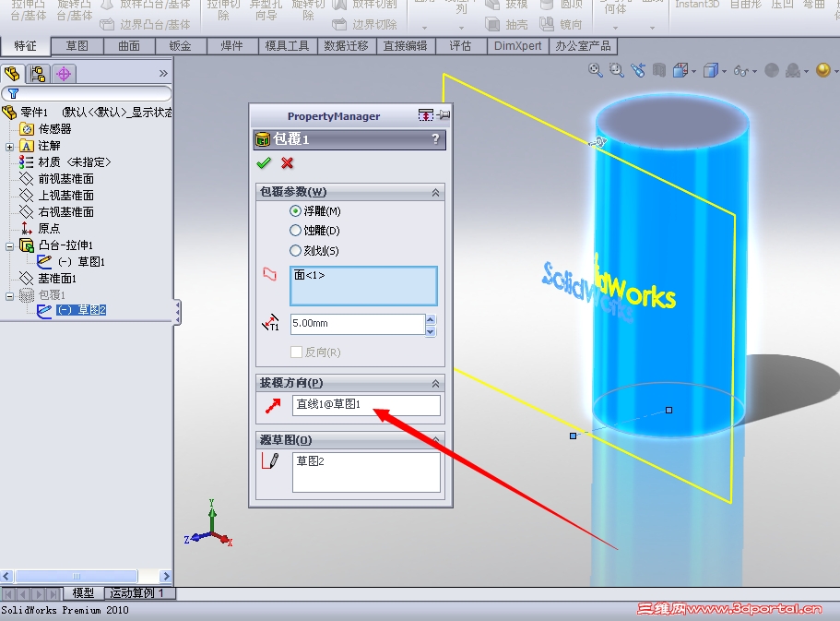Click the gold View Settings sphere icon
Viewport: 840px width, 621px height.
822,70
